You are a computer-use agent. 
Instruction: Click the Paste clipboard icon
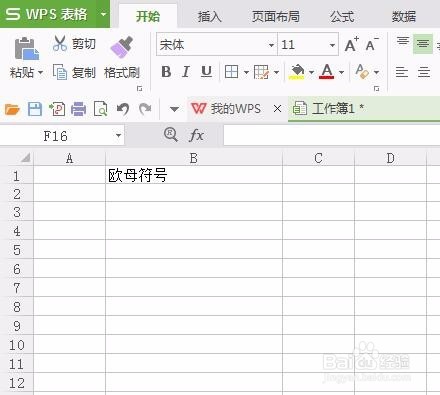point(27,49)
